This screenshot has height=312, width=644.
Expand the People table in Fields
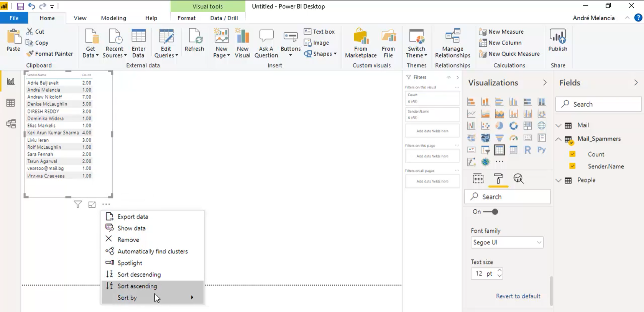click(559, 180)
